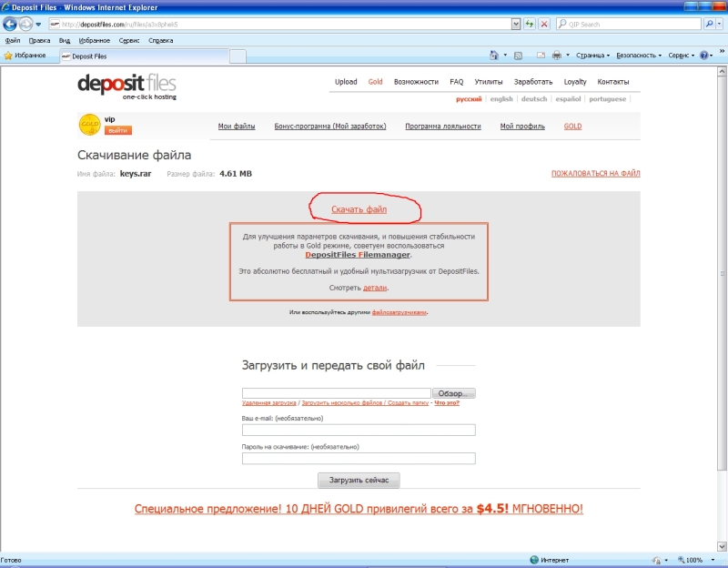The width and height of the screenshot is (728, 568).
Task: Click the browser Back arrow button
Action: [10, 24]
